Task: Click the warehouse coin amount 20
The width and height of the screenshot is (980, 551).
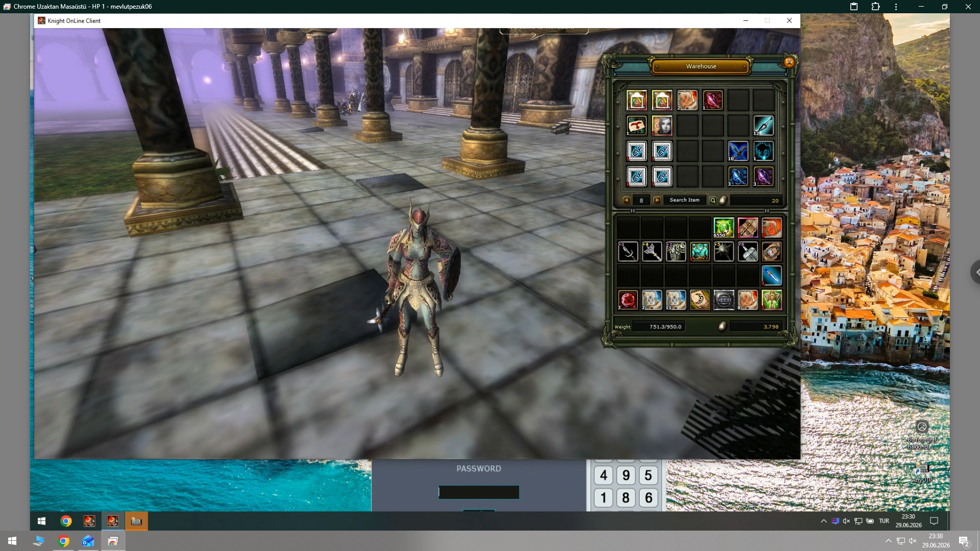Action: (x=755, y=201)
